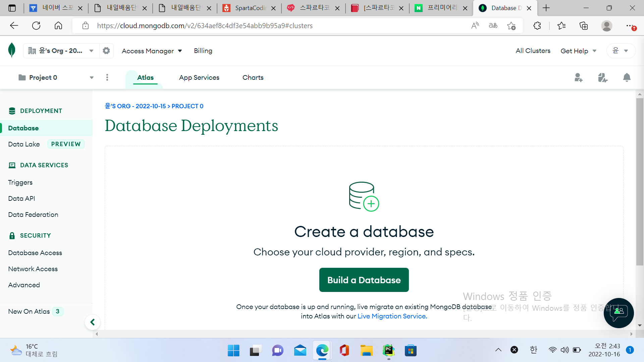The height and width of the screenshot is (362, 644).
Task: Open the favorites list
Action: click(x=561, y=25)
